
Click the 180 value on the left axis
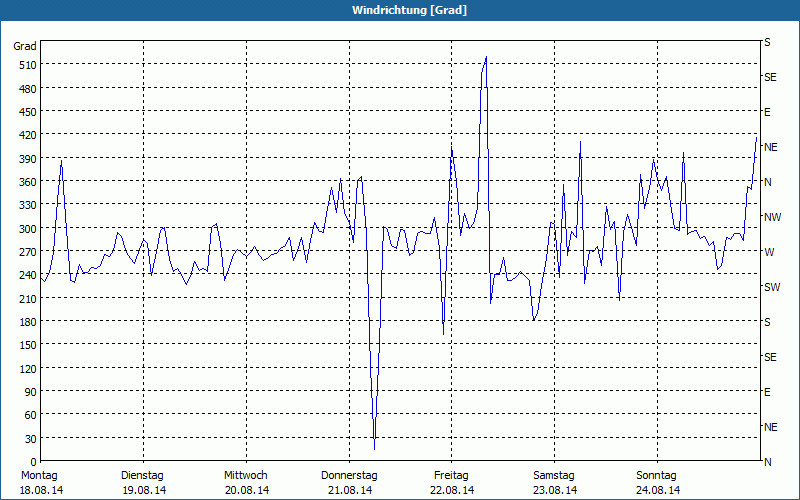(x=28, y=322)
